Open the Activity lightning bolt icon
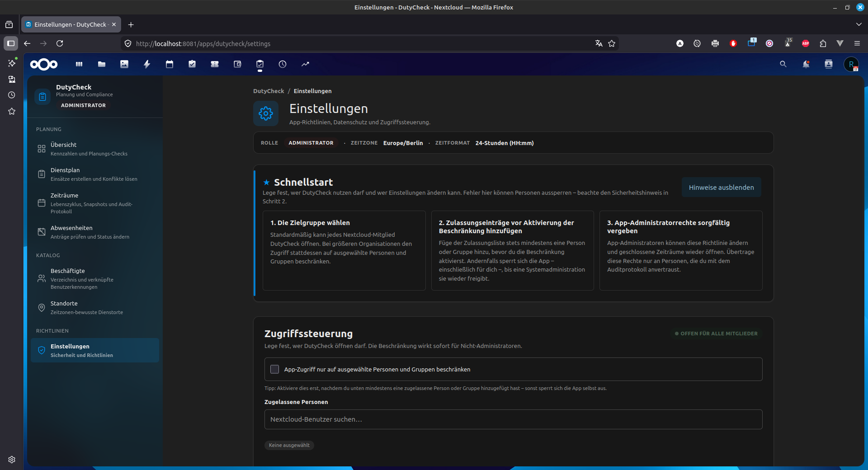Viewport: 868px width, 470px height. coord(147,64)
